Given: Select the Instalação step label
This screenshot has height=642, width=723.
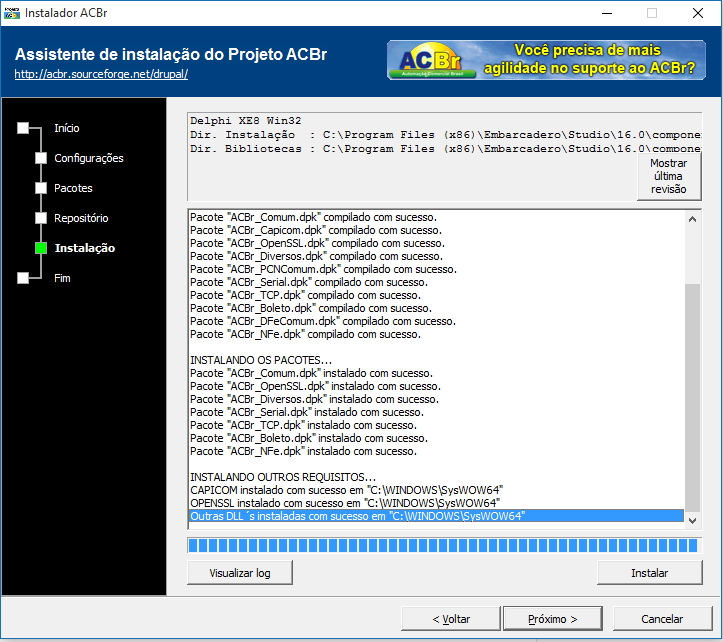Looking at the screenshot, I should click(x=85, y=248).
